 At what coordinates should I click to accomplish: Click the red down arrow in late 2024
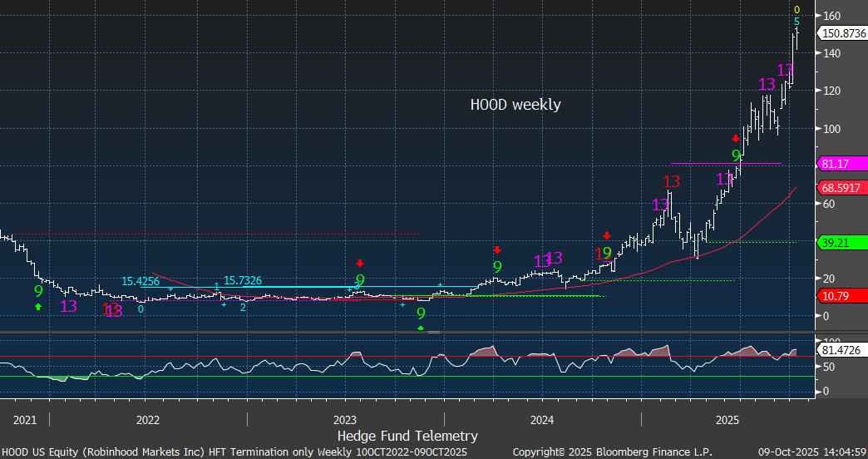[x=607, y=236]
